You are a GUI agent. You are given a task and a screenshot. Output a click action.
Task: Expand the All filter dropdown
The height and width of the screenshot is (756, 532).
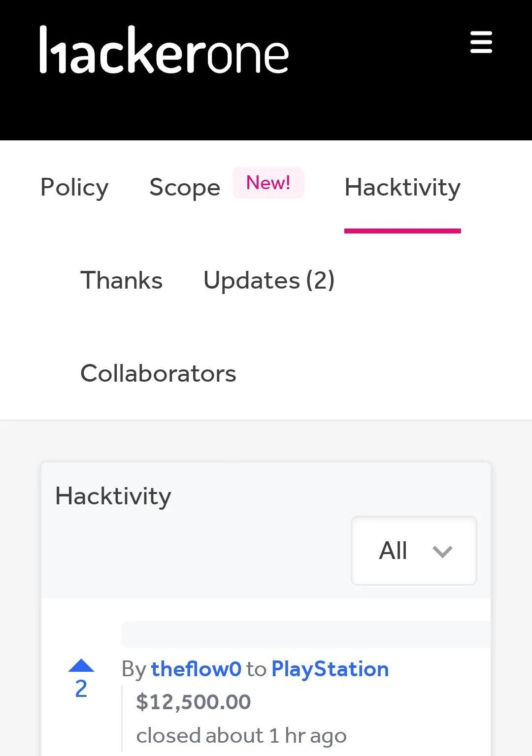pos(413,551)
